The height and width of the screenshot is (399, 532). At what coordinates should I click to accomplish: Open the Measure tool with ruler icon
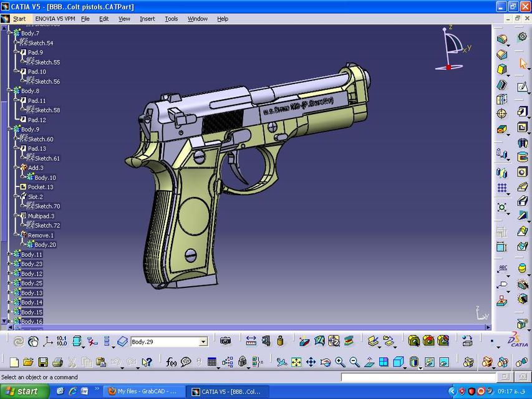tap(251, 342)
